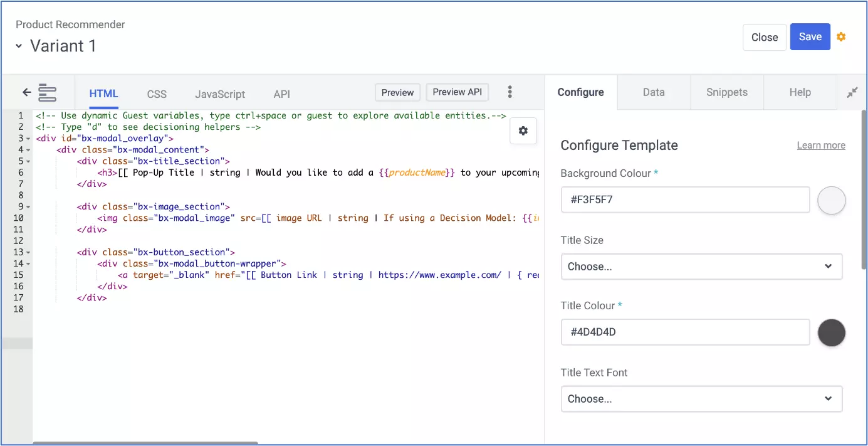Switch to the HTML tab

[x=103, y=93]
